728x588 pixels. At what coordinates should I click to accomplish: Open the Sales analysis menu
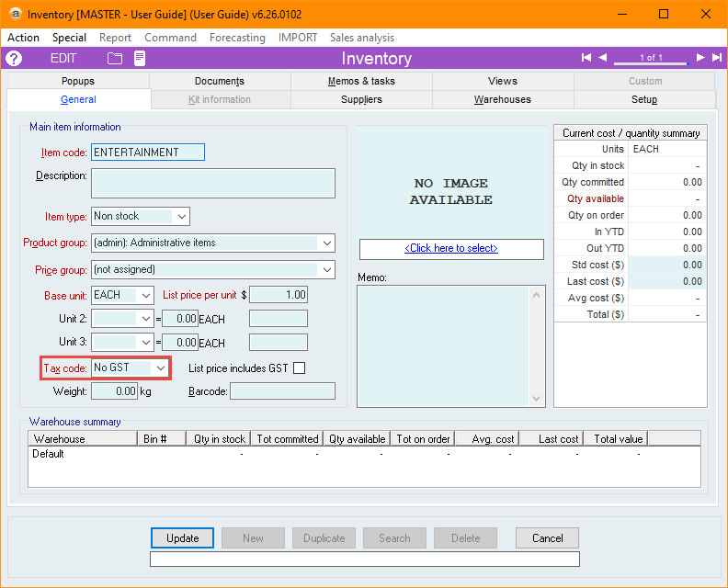pyautogui.click(x=362, y=38)
